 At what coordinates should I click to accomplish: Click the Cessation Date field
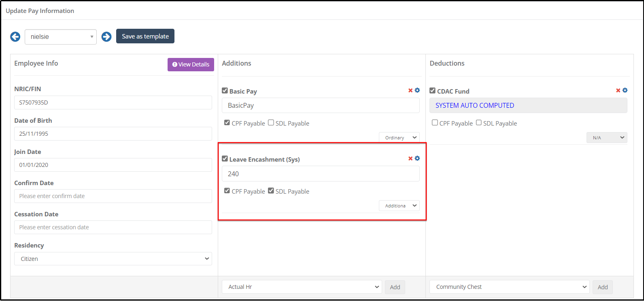coord(113,227)
